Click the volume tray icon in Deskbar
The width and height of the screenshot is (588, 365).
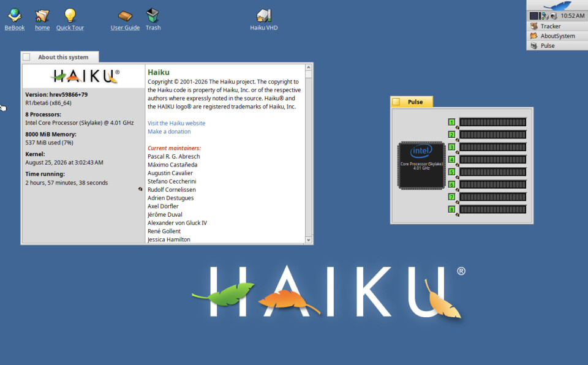coord(554,16)
